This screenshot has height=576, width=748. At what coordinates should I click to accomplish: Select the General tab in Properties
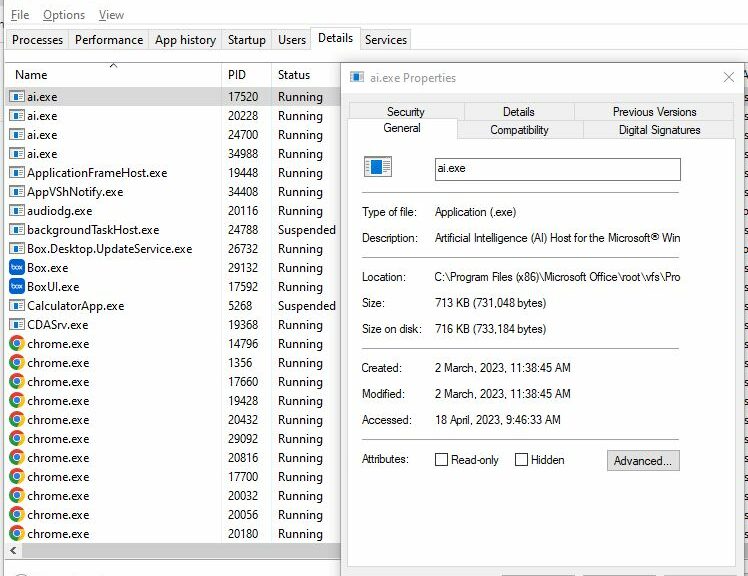[402, 128]
